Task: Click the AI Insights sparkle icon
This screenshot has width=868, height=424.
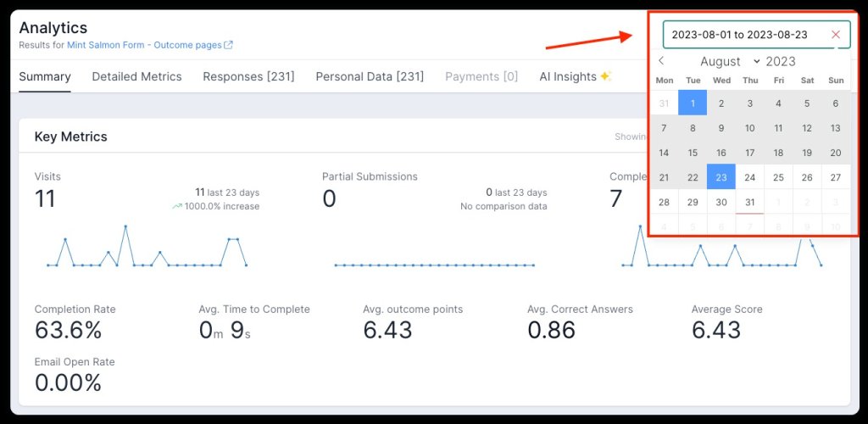Action: pos(605,76)
